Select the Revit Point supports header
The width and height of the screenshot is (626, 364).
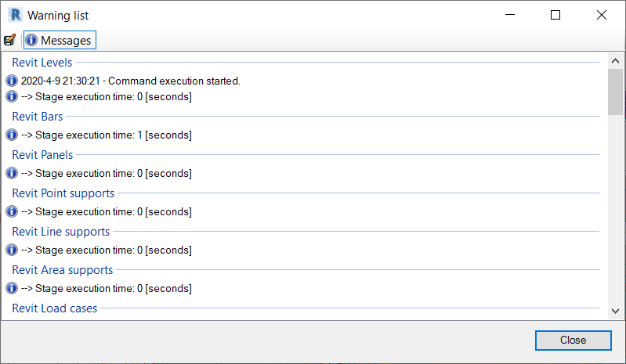point(63,193)
